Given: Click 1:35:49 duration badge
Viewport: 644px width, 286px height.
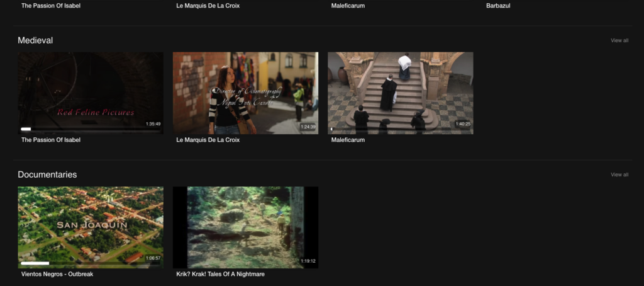Looking at the screenshot, I should [x=153, y=124].
